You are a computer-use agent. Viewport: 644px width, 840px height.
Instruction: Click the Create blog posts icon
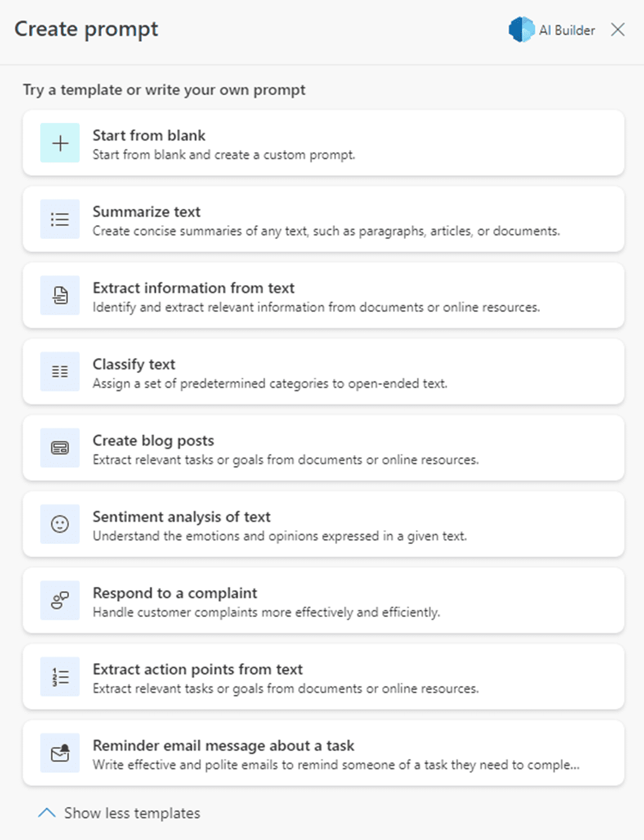point(60,448)
